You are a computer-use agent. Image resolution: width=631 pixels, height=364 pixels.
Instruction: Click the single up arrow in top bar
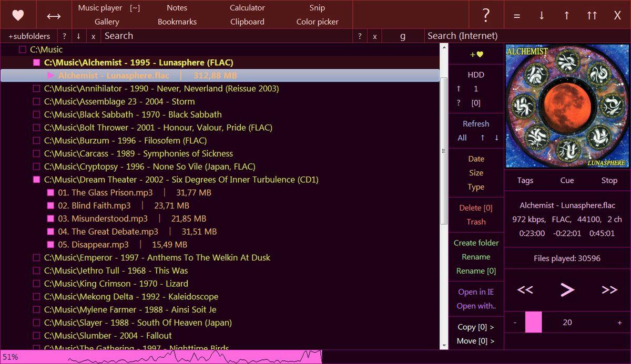[x=567, y=15]
